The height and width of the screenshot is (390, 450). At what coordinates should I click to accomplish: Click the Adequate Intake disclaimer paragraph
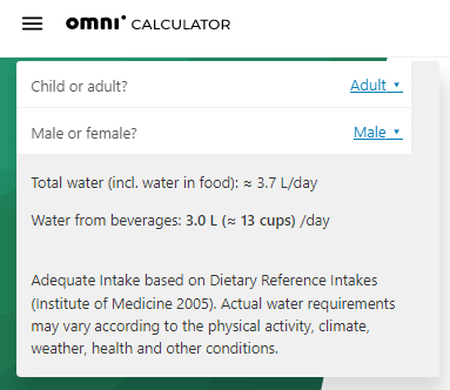(213, 314)
